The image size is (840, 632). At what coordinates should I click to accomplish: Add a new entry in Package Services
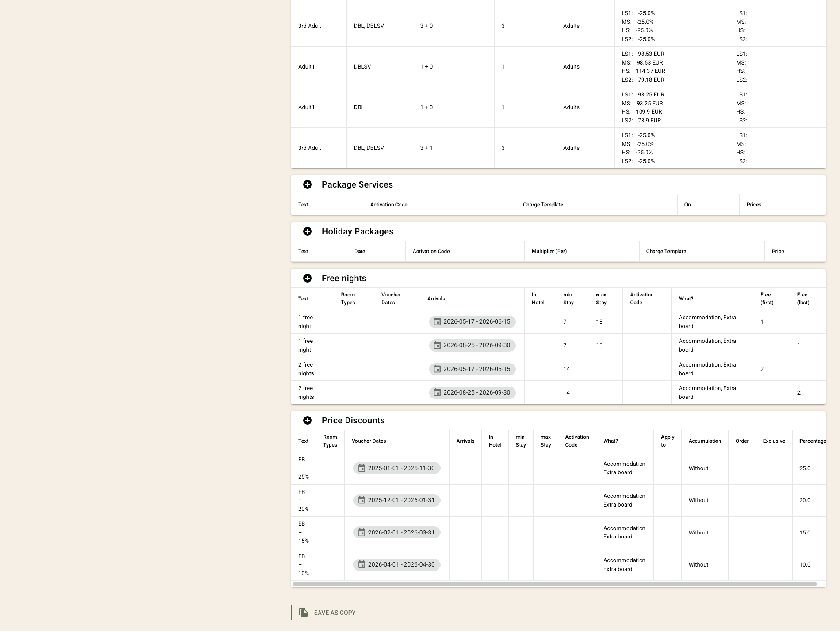pos(307,184)
